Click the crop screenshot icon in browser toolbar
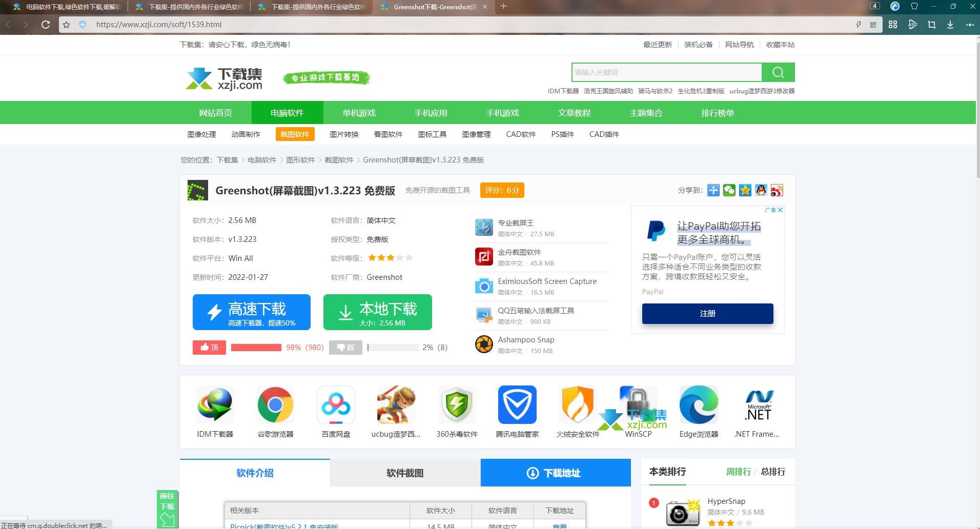This screenshot has height=529, width=980. click(931, 24)
